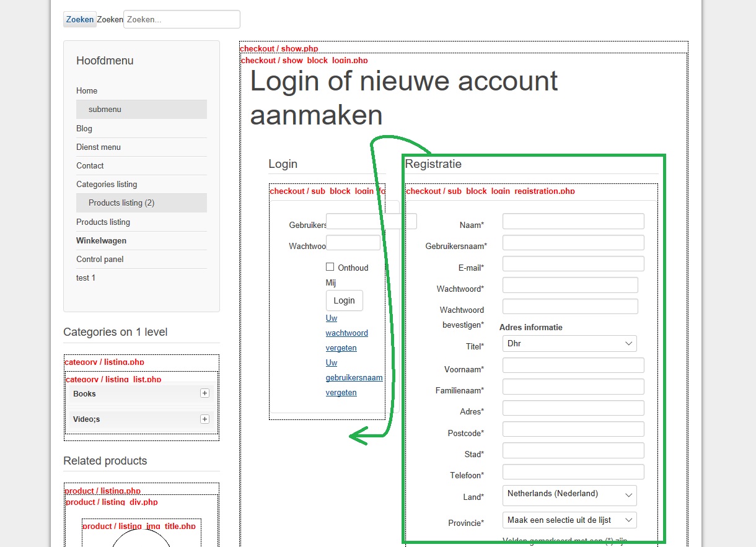Click the Voornaam input field
The image size is (756, 547).
tap(573, 365)
